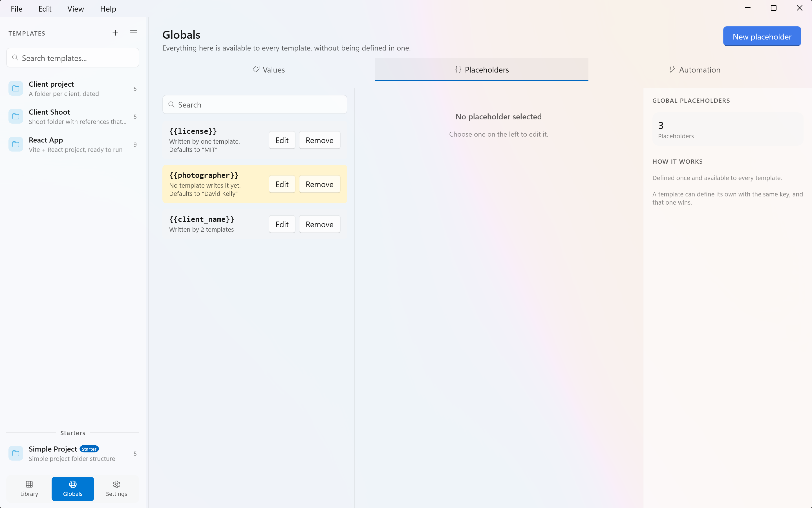Remove the {{license}} placeholder
Screen dimensions: 812x508
pyautogui.click(x=319, y=140)
